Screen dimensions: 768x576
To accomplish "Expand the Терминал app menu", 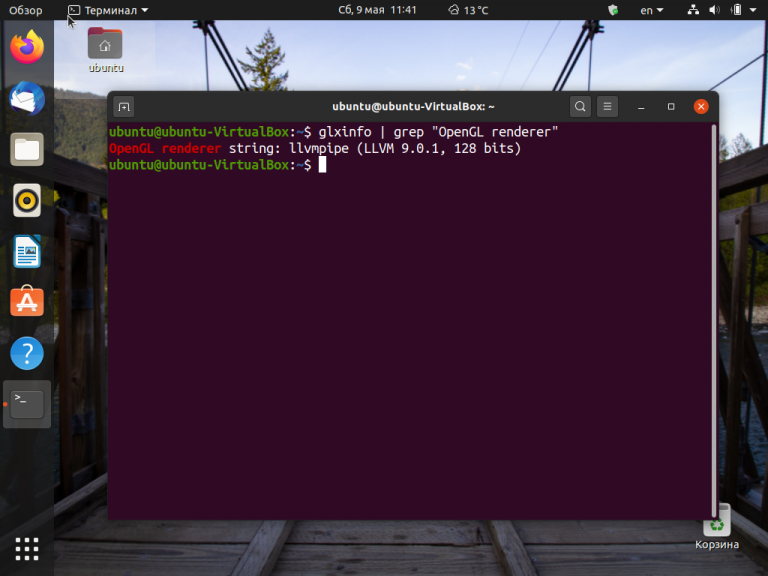I will coord(108,10).
